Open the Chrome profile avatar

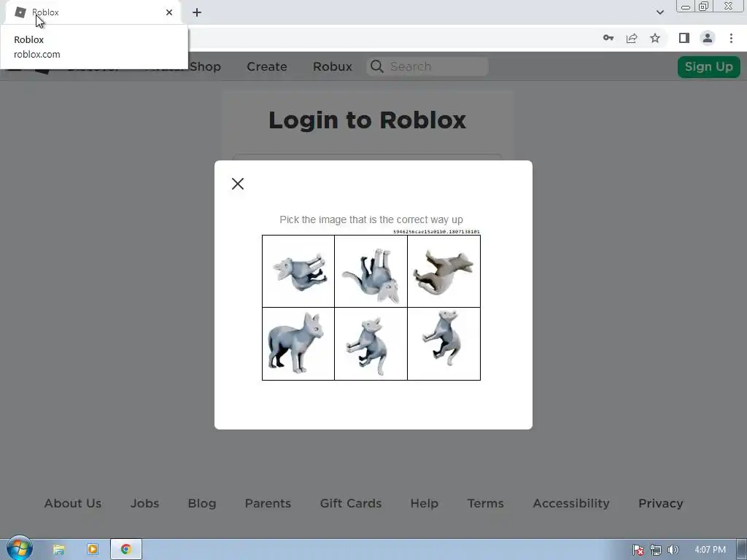pyautogui.click(x=708, y=38)
